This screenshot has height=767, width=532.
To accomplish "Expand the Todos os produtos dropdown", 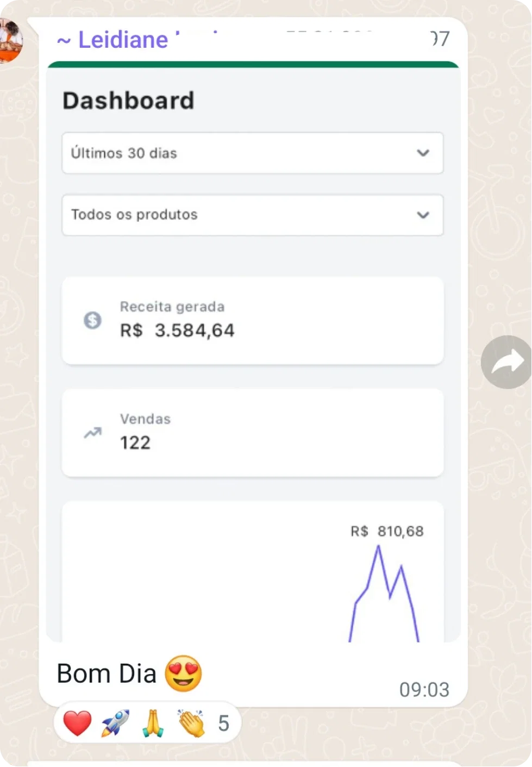I will pyautogui.click(x=252, y=215).
